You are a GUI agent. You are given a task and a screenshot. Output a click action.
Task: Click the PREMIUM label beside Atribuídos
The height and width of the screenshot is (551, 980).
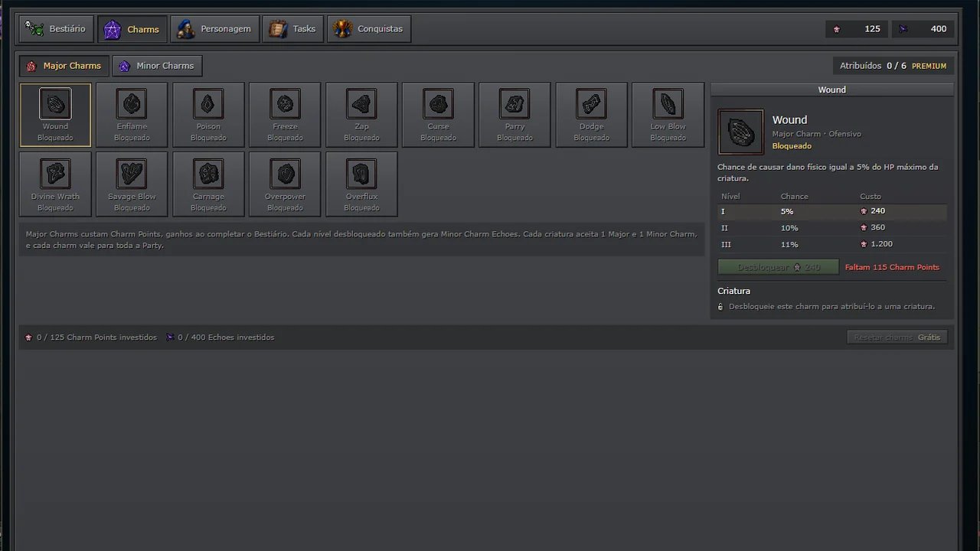[x=929, y=66]
